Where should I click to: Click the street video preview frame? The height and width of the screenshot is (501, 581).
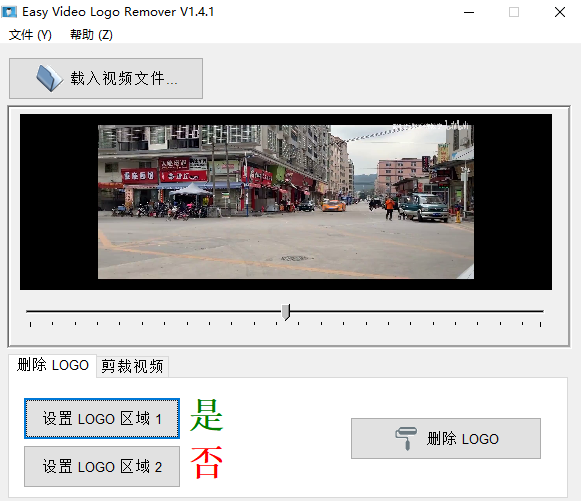pos(286,202)
